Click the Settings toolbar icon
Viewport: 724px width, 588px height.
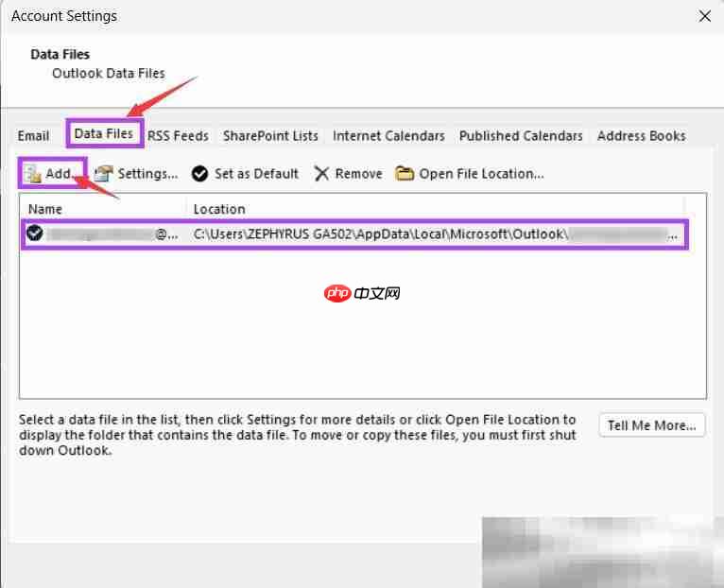click(103, 174)
